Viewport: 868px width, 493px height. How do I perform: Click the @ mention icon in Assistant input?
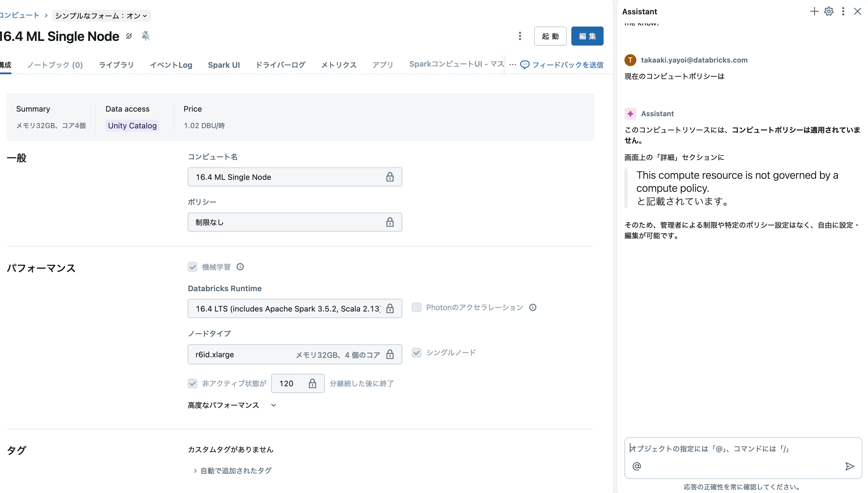click(636, 466)
